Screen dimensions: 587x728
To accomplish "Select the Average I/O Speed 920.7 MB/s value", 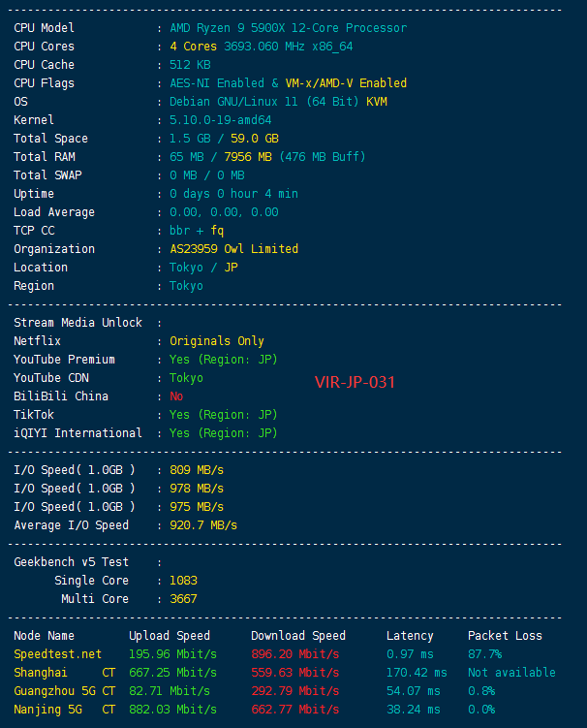I will point(203,525).
